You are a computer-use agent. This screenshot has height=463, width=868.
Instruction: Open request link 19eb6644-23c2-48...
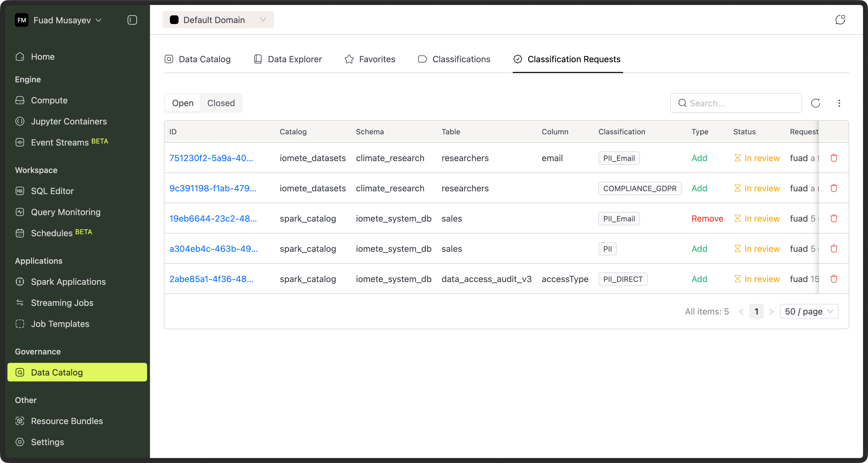click(x=213, y=219)
